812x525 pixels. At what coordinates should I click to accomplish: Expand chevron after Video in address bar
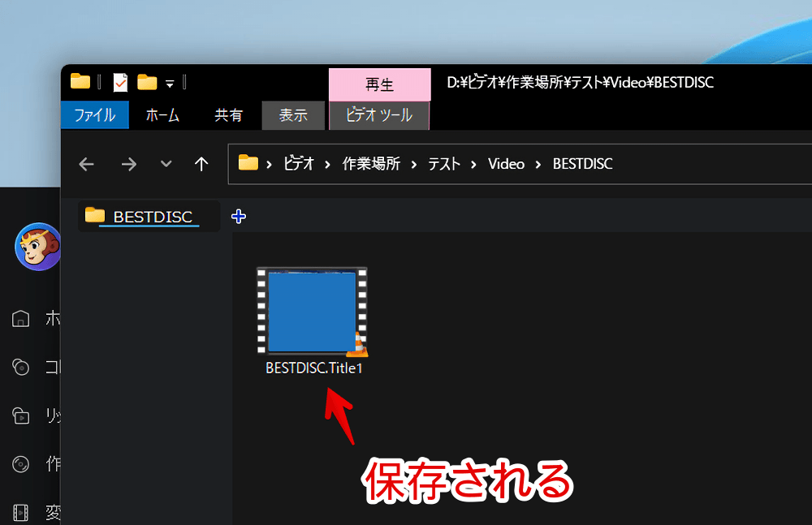point(538,165)
